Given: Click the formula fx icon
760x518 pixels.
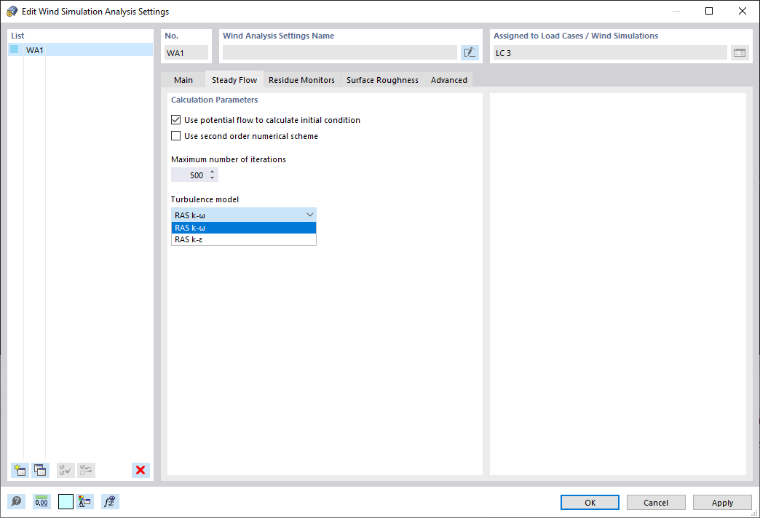Looking at the screenshot, I should click(x=110, y=502).
